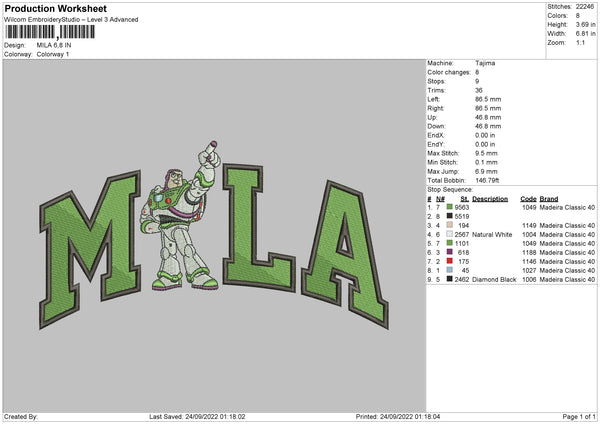Pick the red swatch beside 175 stitches

(449, 261)
